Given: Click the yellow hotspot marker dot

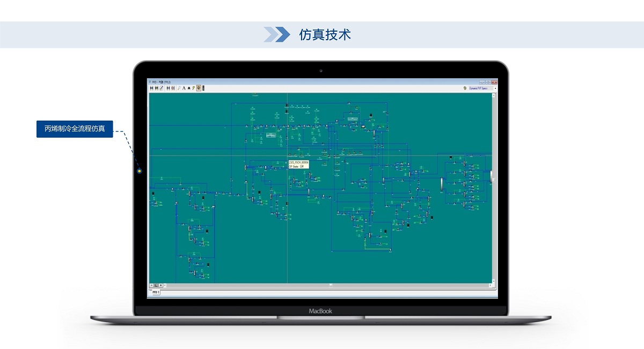Looking at the screenshot, I should [140, 171].
